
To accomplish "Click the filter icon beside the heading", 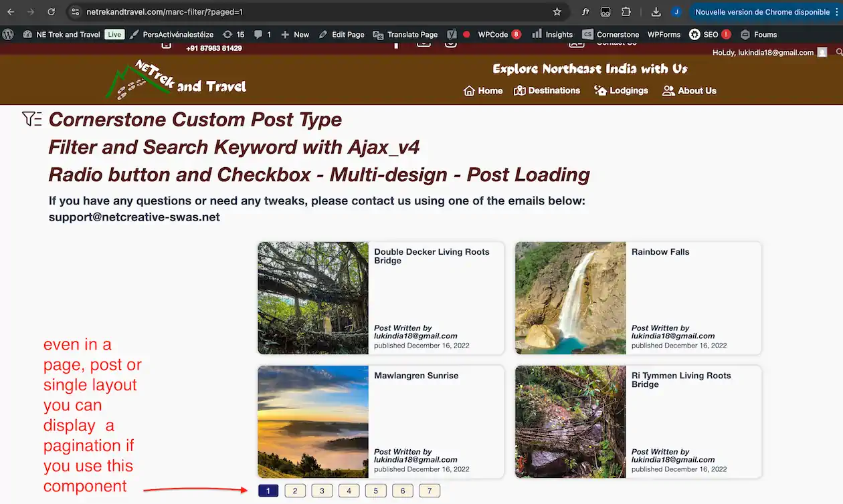I will tap(31, 119).
